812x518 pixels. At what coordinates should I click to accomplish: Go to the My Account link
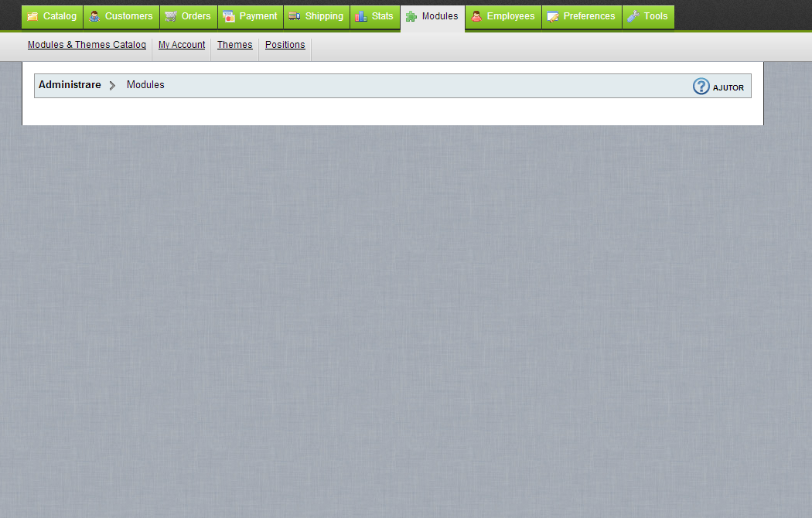pyautogui.click(x=182, y=45)
